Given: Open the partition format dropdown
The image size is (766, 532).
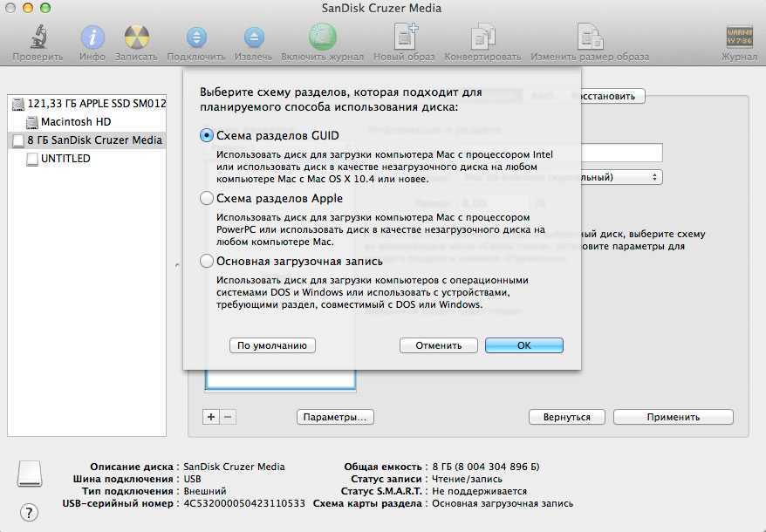Looking at the screenshot, I should 621,177.
